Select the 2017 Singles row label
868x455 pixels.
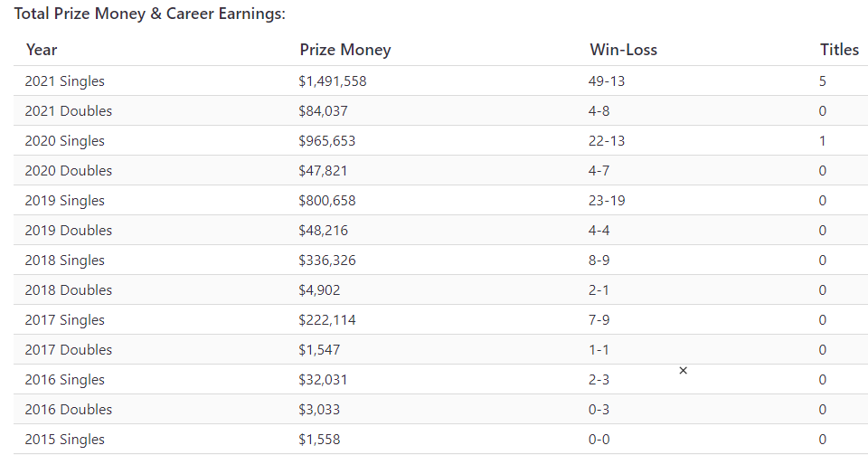point(65,320)
